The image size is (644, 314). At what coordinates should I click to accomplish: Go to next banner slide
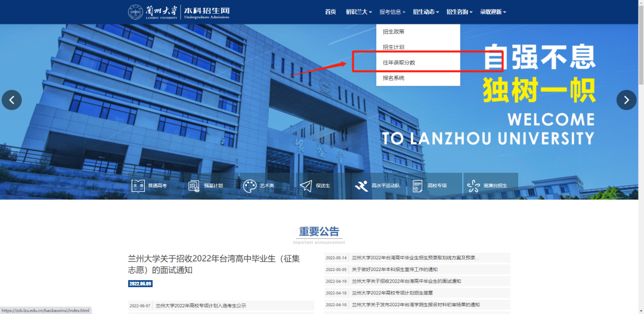pyautogui.click(x=626, y=100)
